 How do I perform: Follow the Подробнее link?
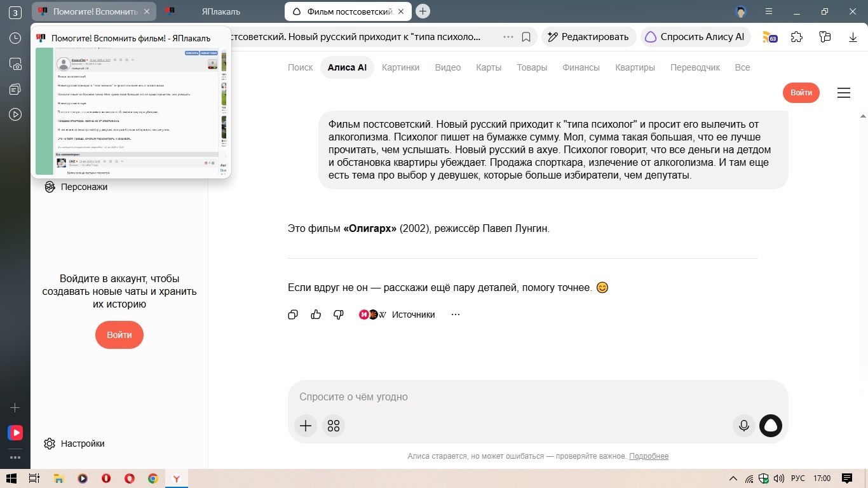coord(649,456)
